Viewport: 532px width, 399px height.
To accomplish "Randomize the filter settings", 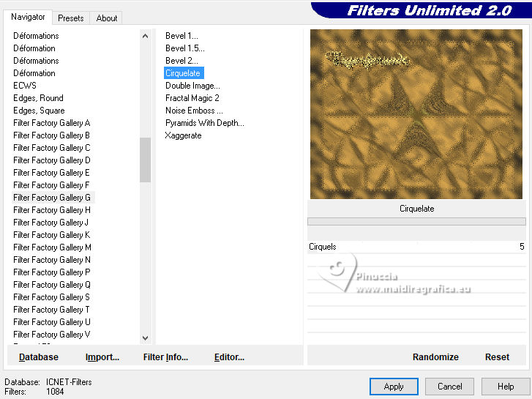I will [435, 357].
